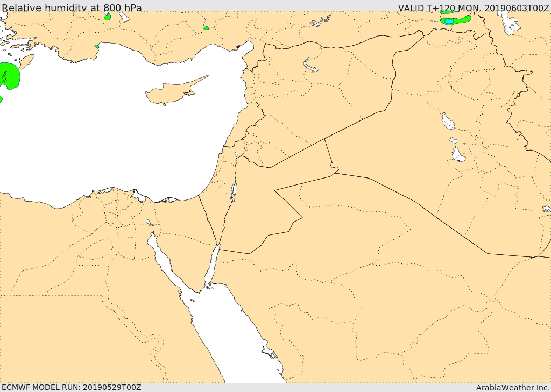551x392 pixels.
Task: Click the 'ECMWF MODEL RUN: 20190529T00Z' footer text
Action: [x=72, y=387]
